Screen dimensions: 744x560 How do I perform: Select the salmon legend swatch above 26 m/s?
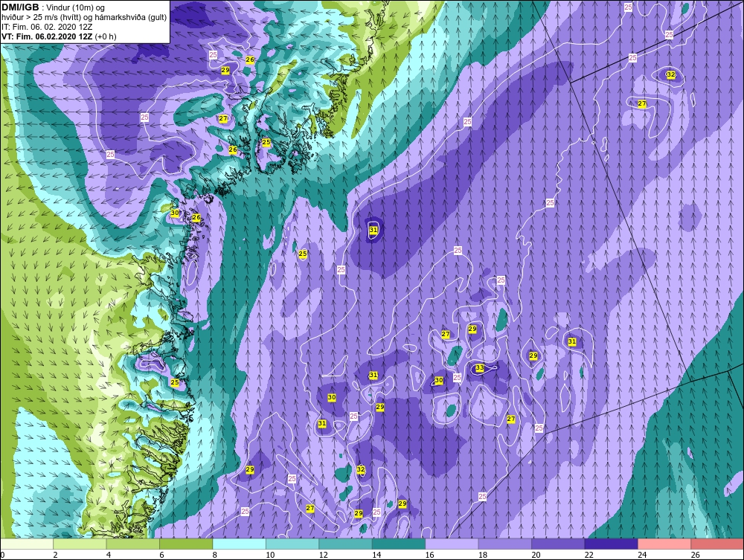[x=717, y=544]
